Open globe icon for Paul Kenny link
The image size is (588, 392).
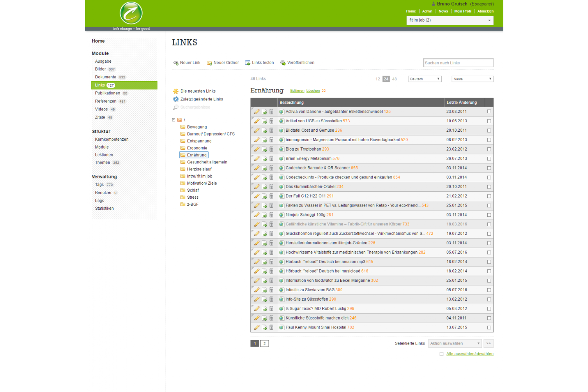(x=281, y=327)
